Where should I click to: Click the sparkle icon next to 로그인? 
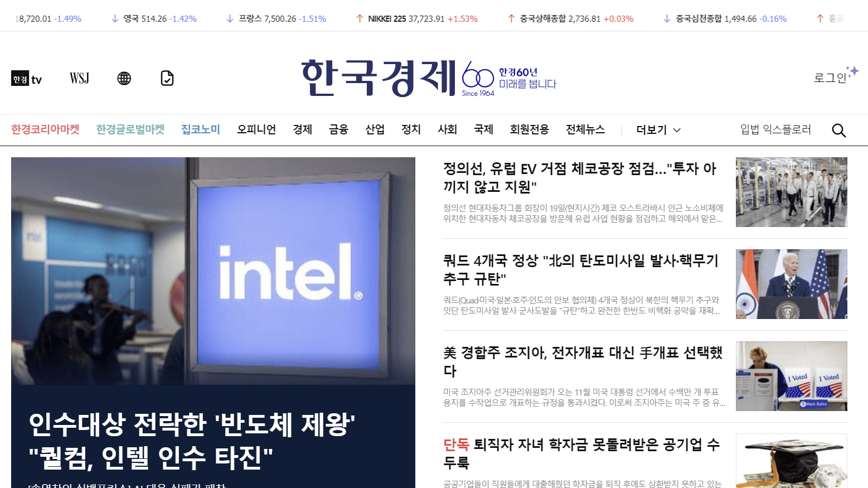tap(854, 70)
